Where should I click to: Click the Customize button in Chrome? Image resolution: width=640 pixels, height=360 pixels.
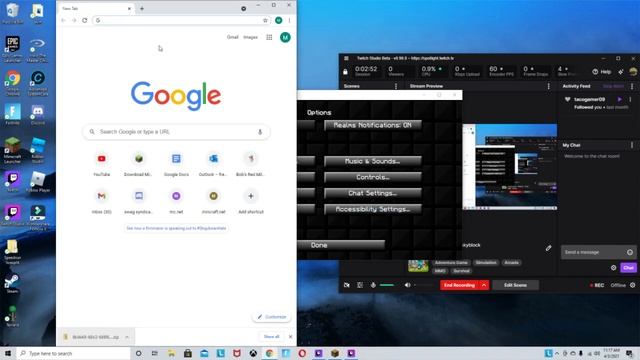tap(272, 317)
